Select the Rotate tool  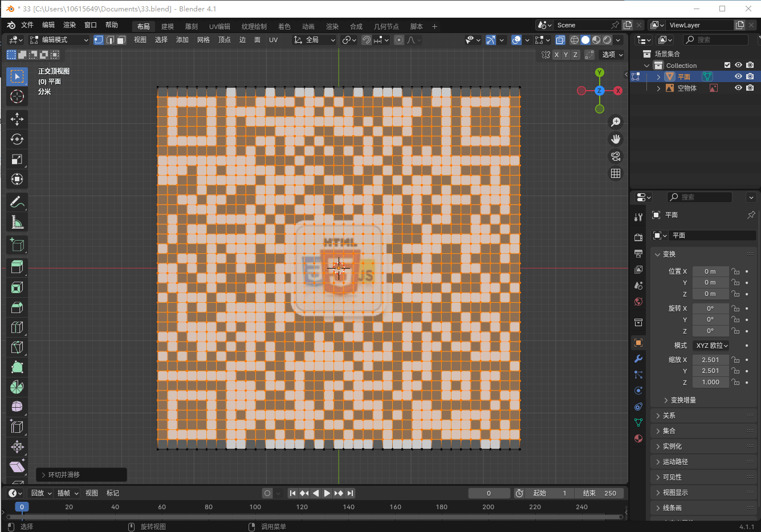[x=17, y=139]
